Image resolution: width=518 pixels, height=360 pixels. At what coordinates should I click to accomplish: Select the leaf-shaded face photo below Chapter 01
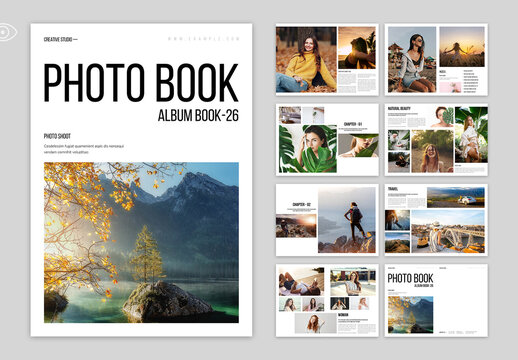pyautogui.click(x=358, y=146)
